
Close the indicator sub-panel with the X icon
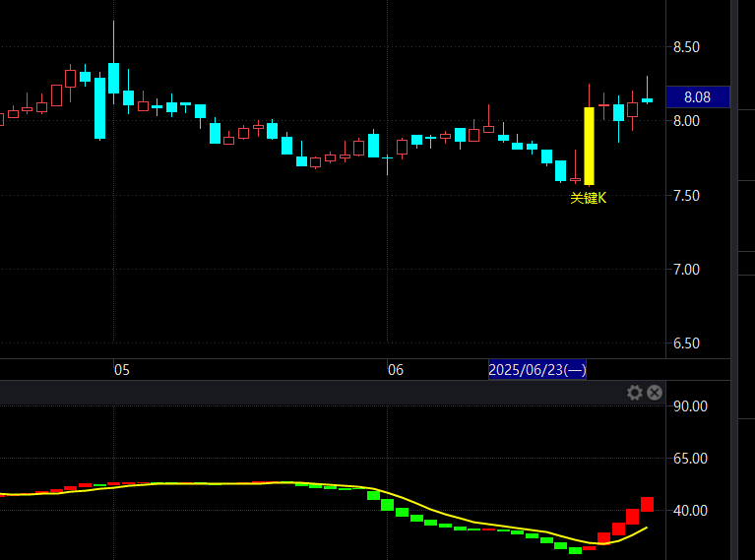coord(654,393)
